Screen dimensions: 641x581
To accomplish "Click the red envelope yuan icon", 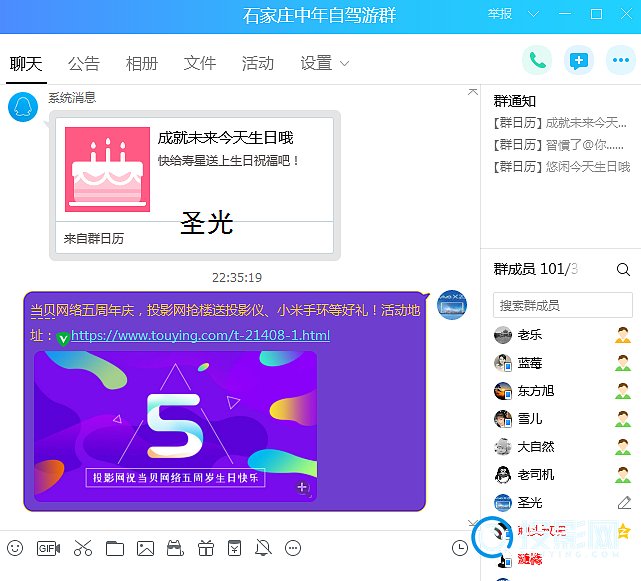I will click(x=235, y=548).
